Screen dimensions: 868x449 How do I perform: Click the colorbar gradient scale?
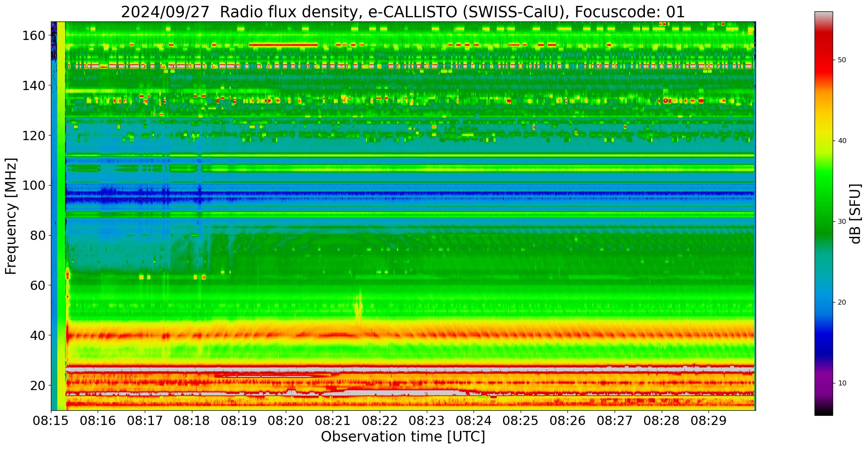pyautogui.click(x=823, y=213)
